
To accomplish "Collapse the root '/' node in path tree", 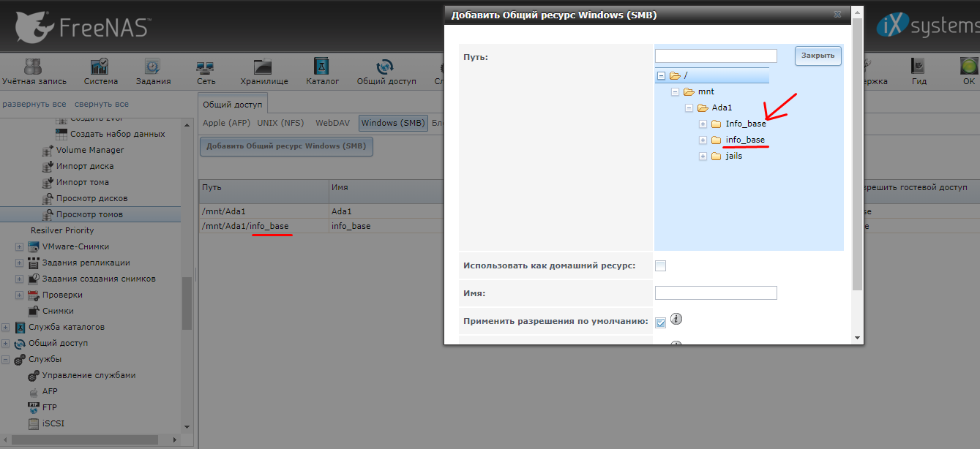I will pos(661,75).
